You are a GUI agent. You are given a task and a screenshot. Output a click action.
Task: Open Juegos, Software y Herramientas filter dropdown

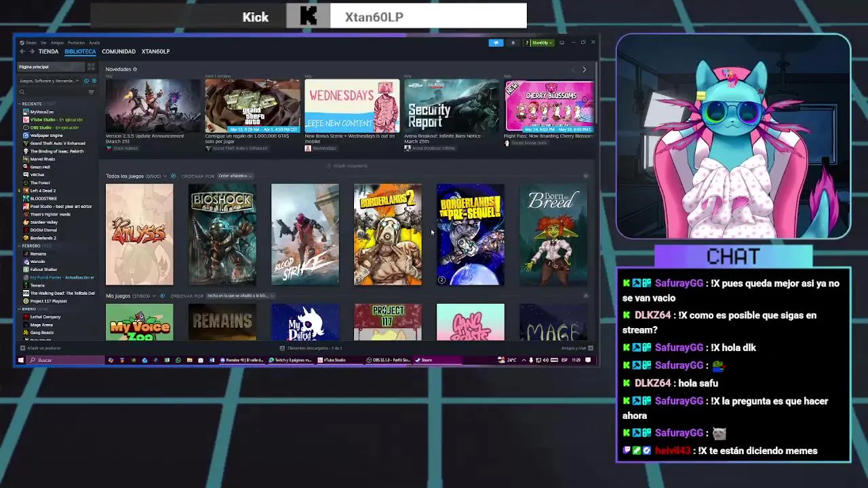click(49, 81)
